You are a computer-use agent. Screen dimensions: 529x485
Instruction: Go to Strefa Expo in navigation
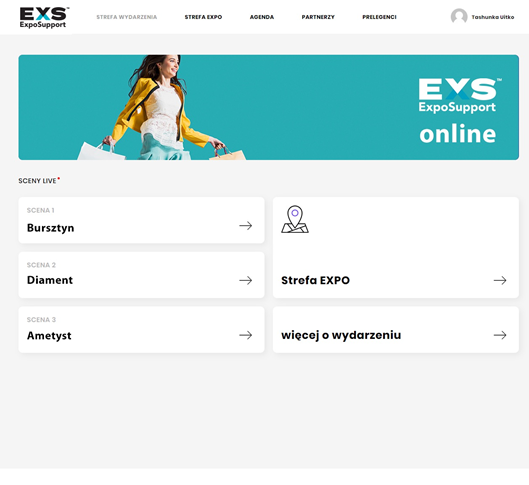pyautogui.click(x=203, y=17)
